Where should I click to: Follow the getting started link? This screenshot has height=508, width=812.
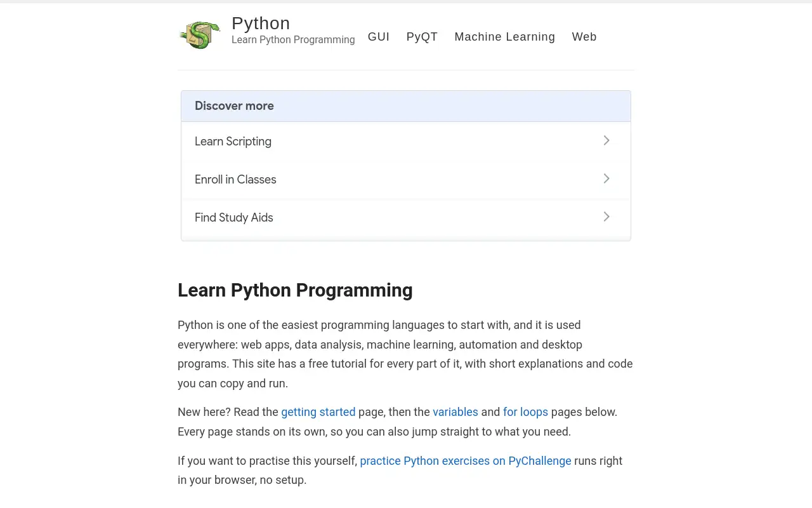(318, 412)
